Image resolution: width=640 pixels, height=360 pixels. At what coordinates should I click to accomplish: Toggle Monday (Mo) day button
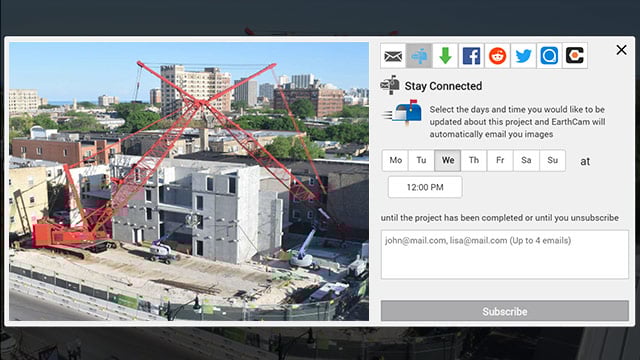396,160
